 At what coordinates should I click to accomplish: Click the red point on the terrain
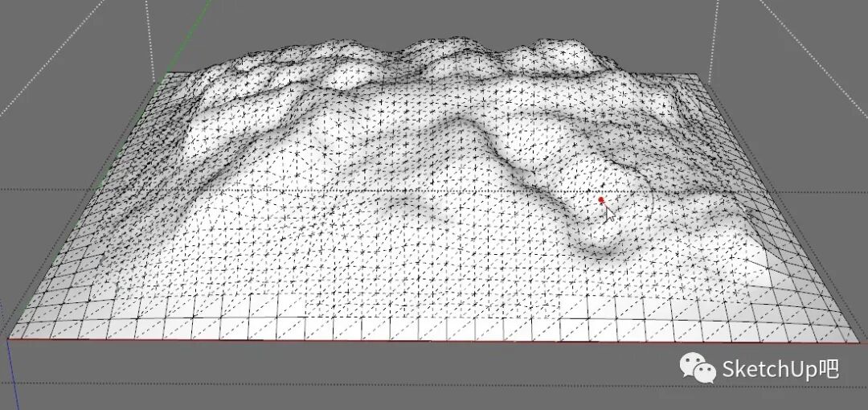click(x=601, y=200)
